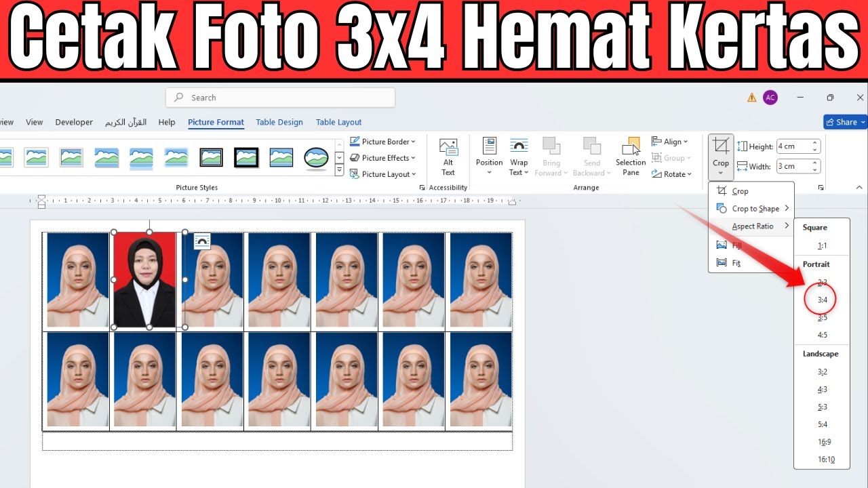Click the Bring Forward button

tap(551, 157)
